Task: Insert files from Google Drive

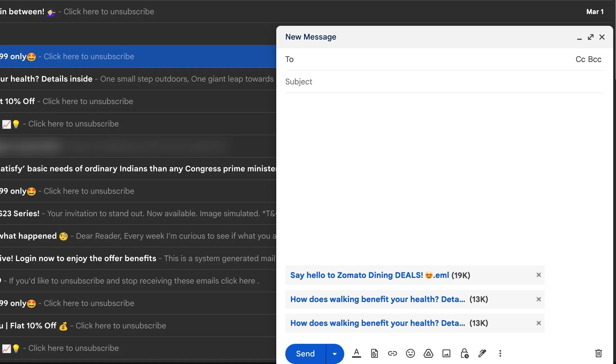Action: [x=428, y=354]
